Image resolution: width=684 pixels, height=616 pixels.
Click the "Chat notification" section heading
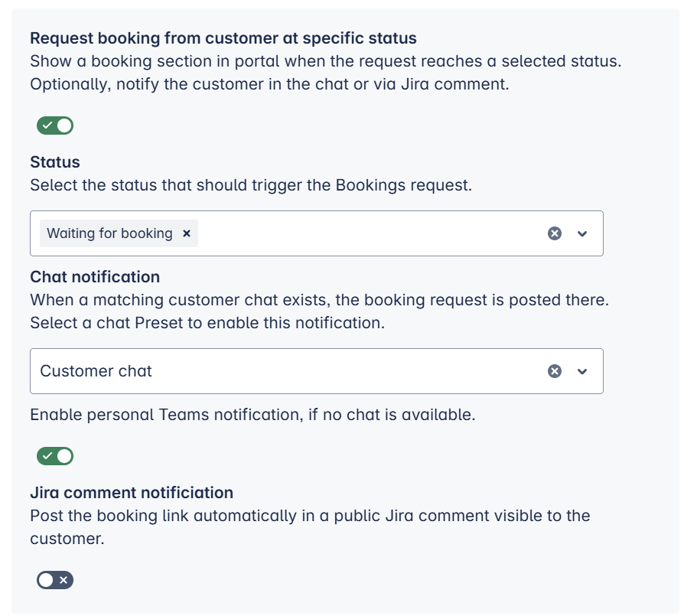tap(95, 277)
